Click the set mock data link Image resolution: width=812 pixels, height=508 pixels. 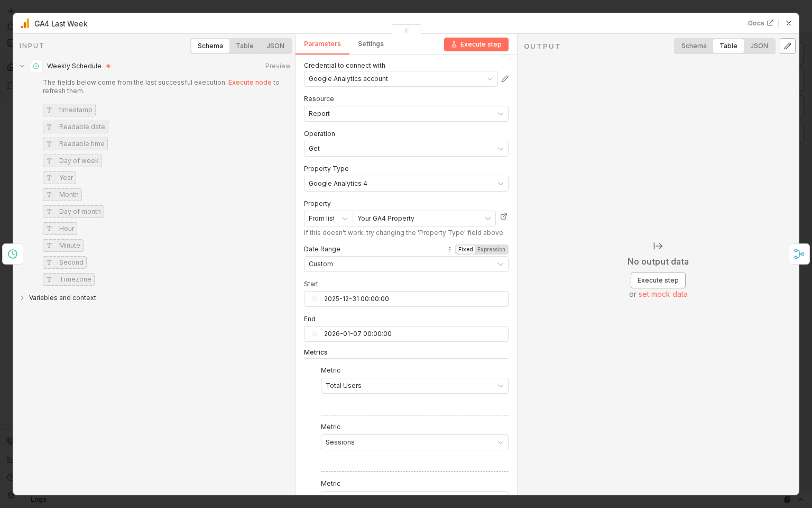(x=662, y=294)
